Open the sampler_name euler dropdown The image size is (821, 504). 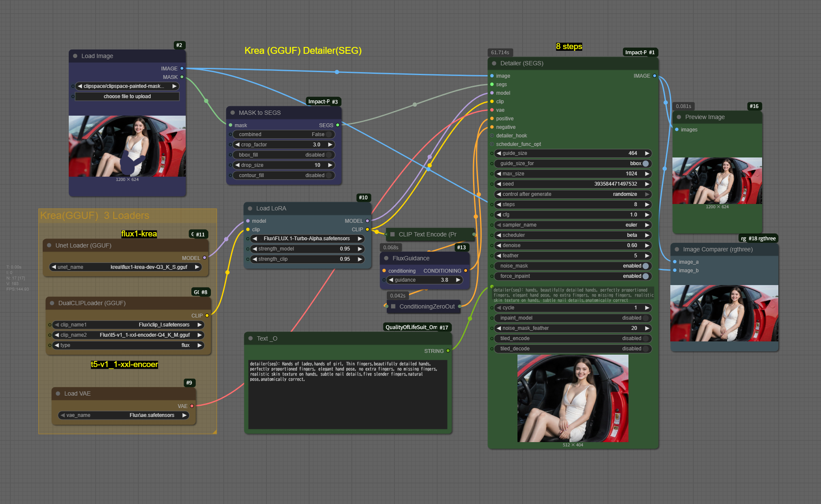tap(572, 225)
